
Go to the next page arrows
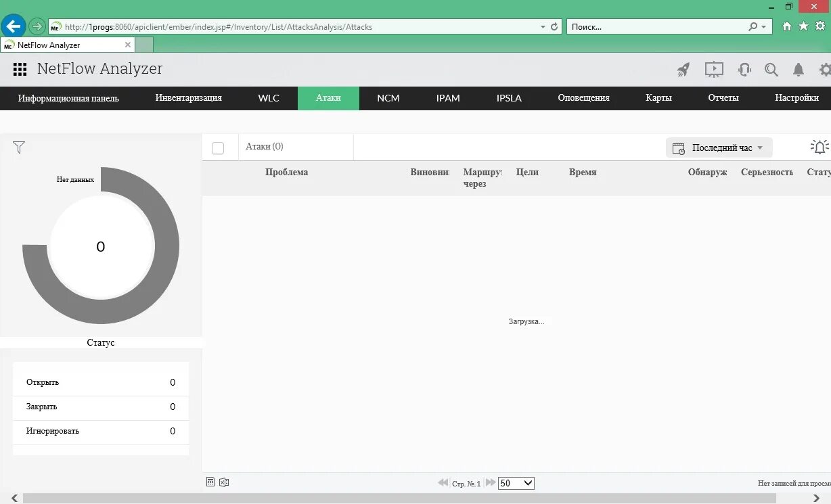click(491, 483)
